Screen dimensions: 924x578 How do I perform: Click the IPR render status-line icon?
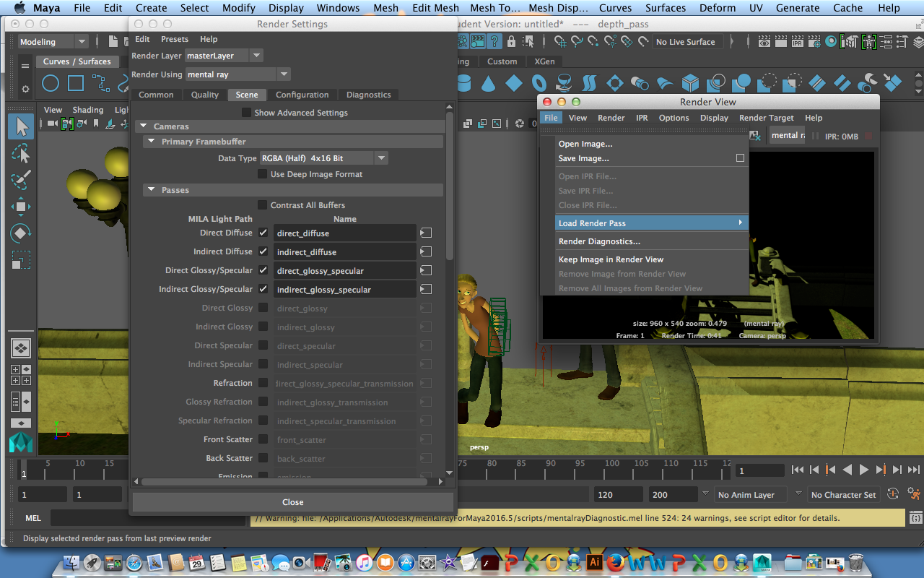coord(798,42)
